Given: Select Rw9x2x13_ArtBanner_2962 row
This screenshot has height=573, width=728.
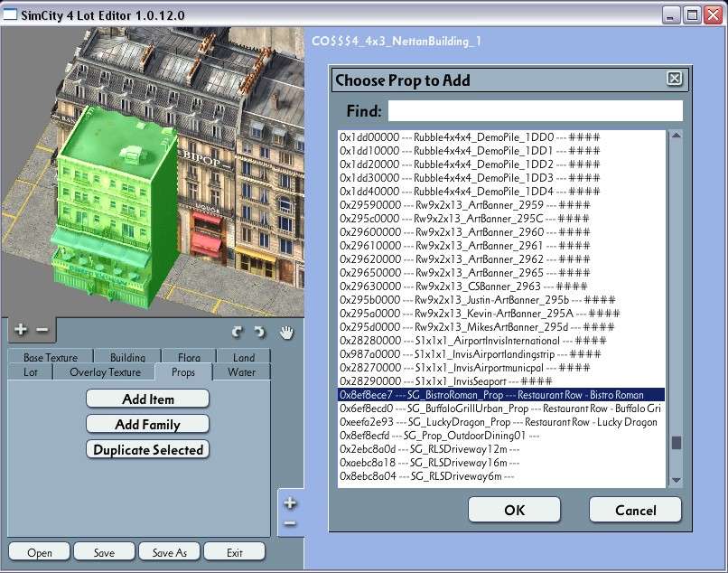Looking at the screenshot, I should [x=501, y=258].
